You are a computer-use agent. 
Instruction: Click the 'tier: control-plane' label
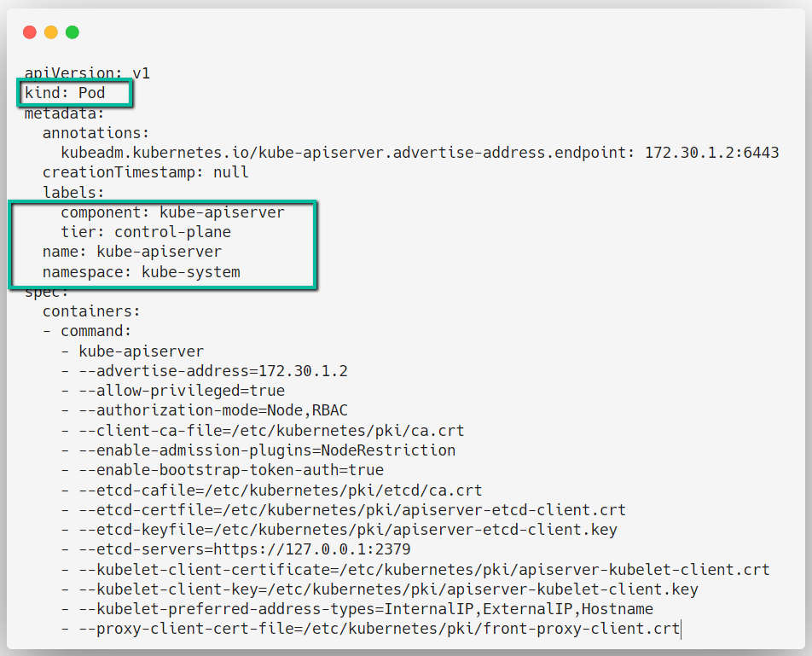click(x=147, y=231)
